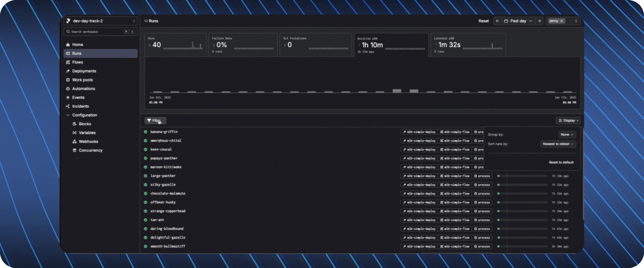Click the Incidents icon in the sidebar
The width and height of the screenshot is (644, 268).
click(x=68, y=106)
